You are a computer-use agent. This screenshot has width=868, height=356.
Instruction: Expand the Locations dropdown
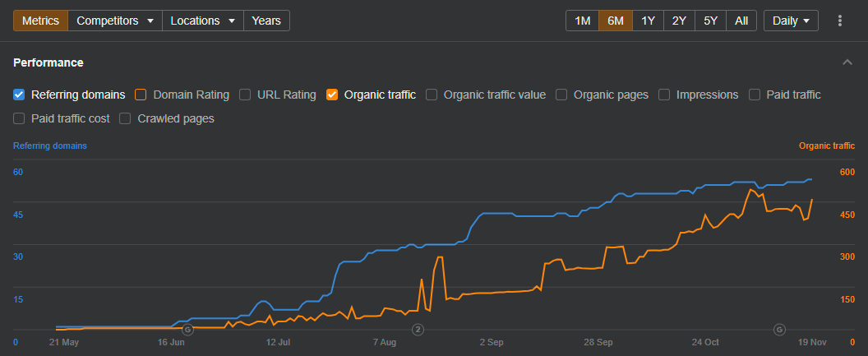pos(203,21)
